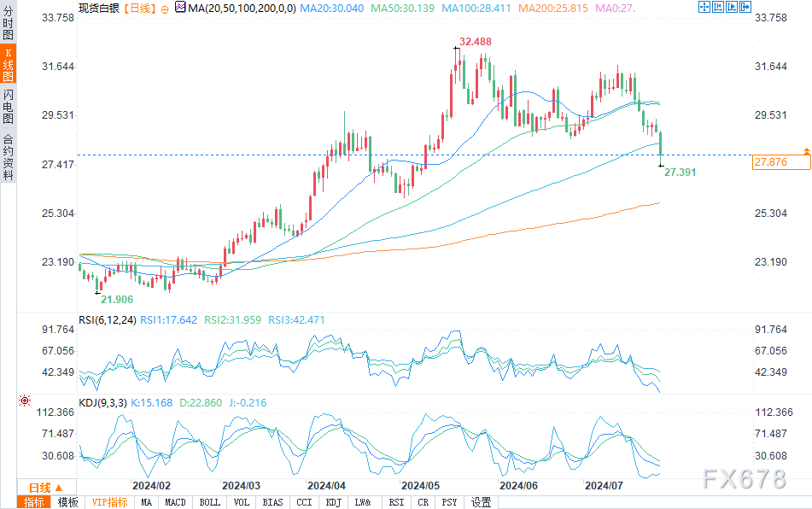Choose the CR indicator button
812x509 pixels.
tap(424, 502)
